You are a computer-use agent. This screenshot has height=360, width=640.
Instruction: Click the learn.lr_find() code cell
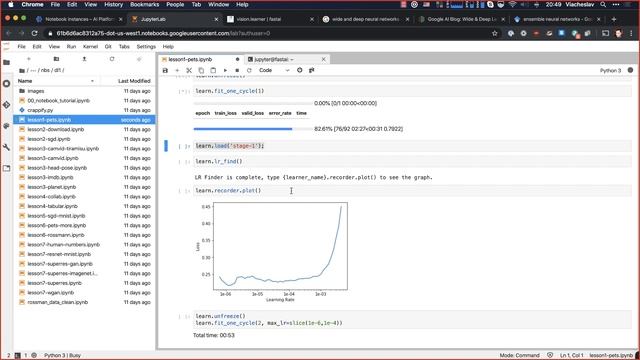pos(412,162)
